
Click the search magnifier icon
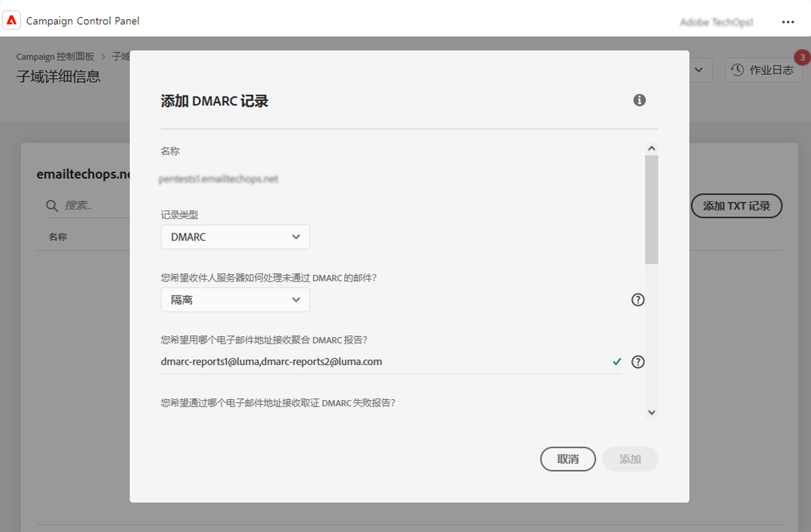point(52,206)
